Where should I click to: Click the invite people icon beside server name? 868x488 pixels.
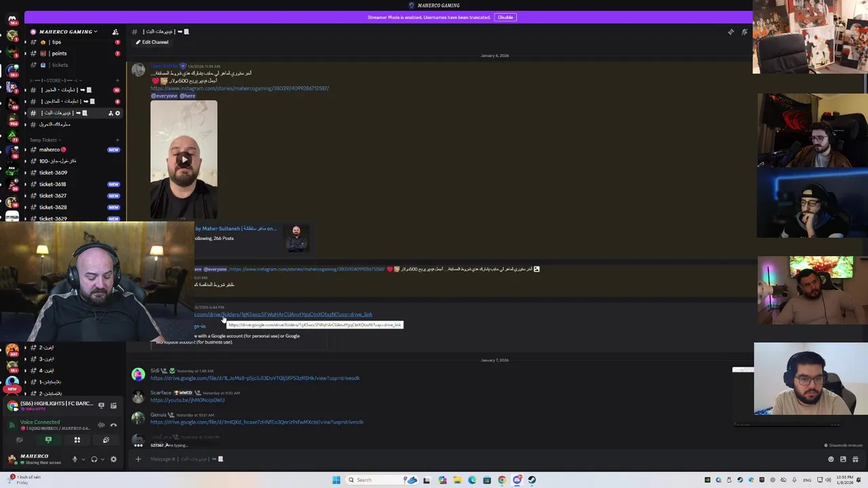pyautogui.click(x=115, y=32)
